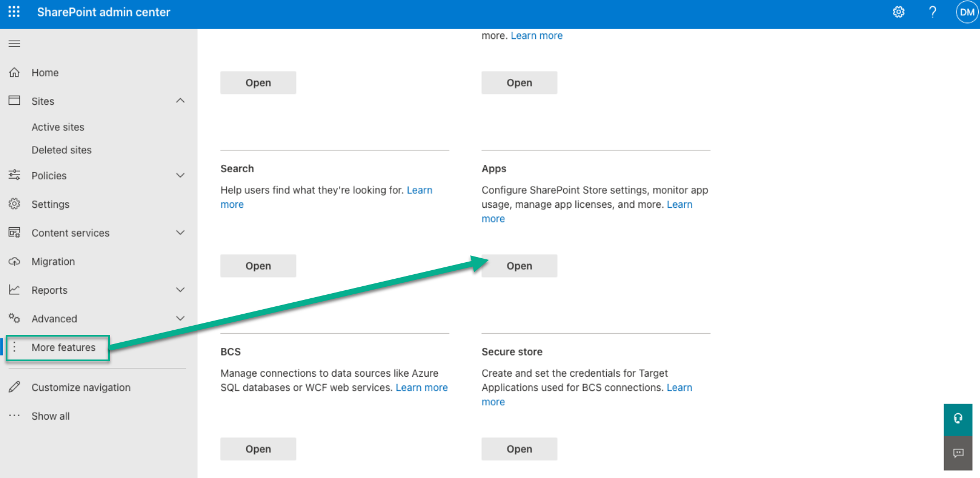Open the Secure store feature
The height and width of the screenshot is (478, 980).
point(519,449)
